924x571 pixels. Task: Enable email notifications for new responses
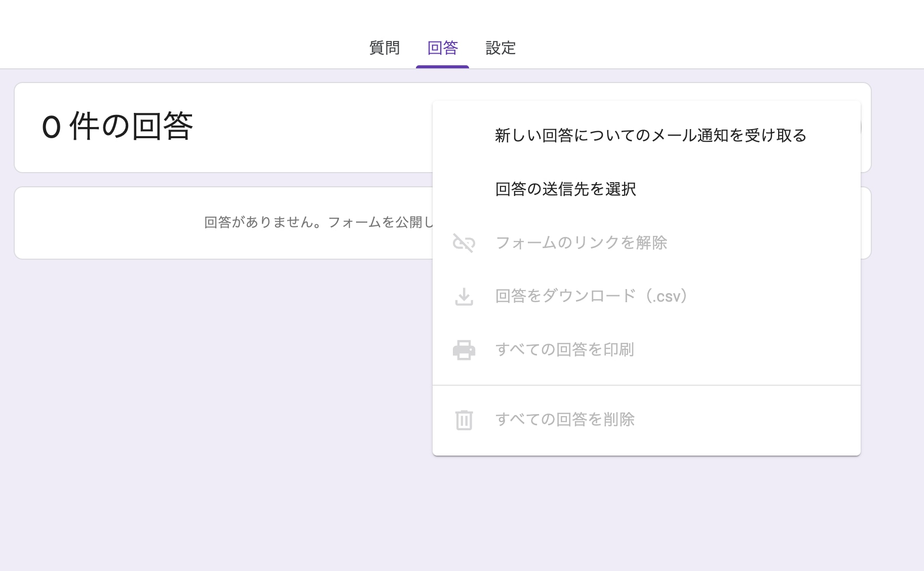(650, 135)
